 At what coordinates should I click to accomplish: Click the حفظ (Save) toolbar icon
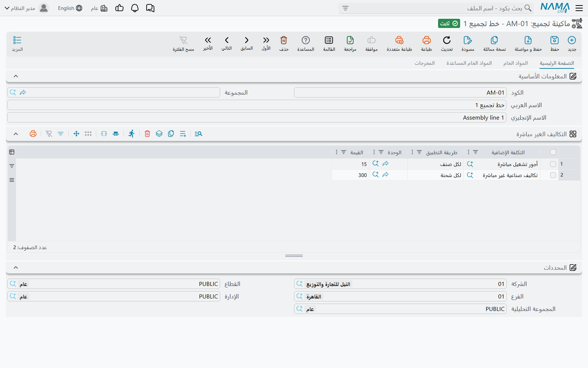click(555, 40)
